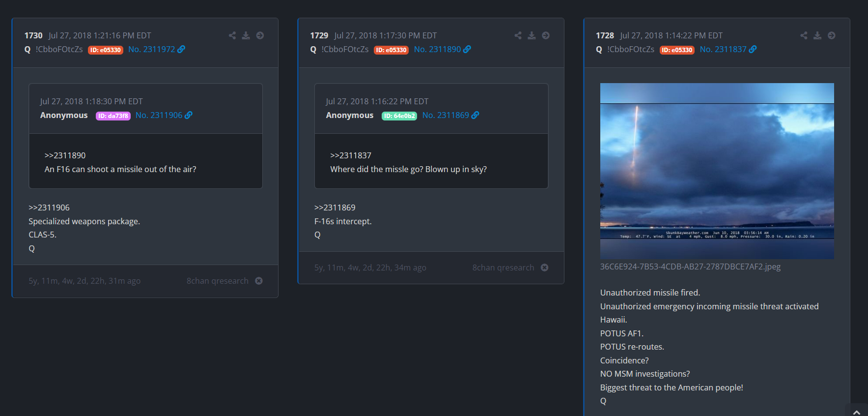The height and width of the screenshot is (416, 868).
Task: Click 8chan qresearch label in post 1730
Action: tap(218, 281)
